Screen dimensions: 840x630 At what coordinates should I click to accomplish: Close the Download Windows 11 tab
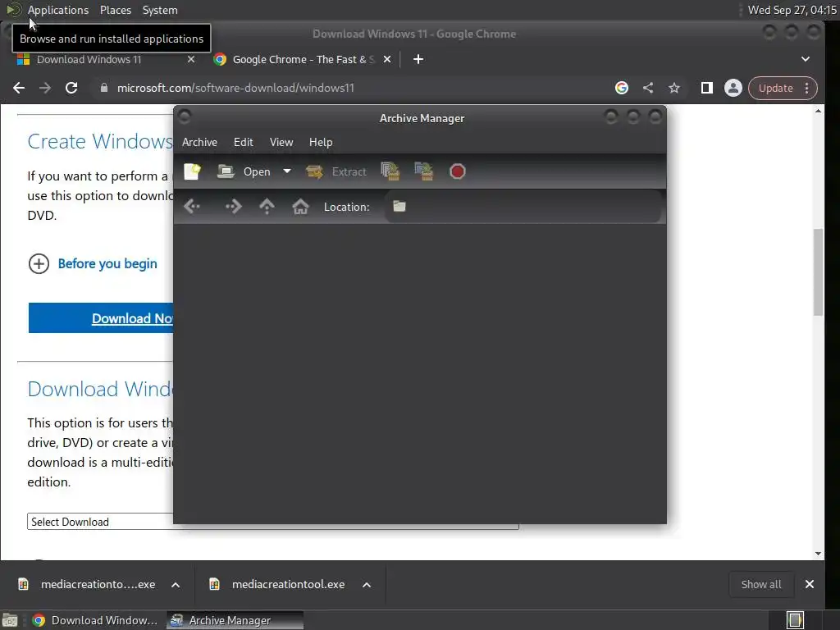click(191, 59)
